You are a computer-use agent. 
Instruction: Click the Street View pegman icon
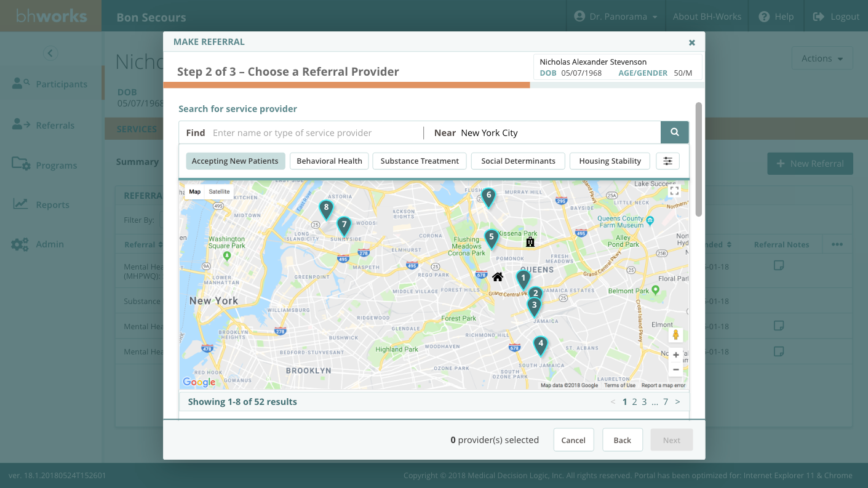[x=676, y=335]
